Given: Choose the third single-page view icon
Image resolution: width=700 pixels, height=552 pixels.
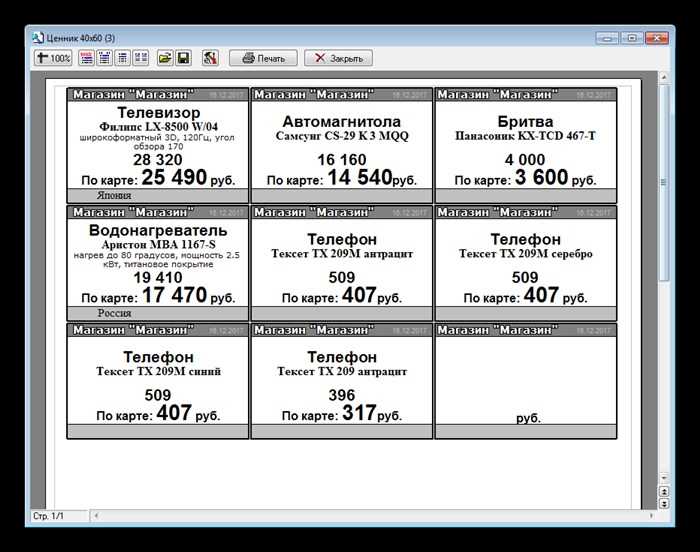Looking at the screenshot, I should click(123, 58).
